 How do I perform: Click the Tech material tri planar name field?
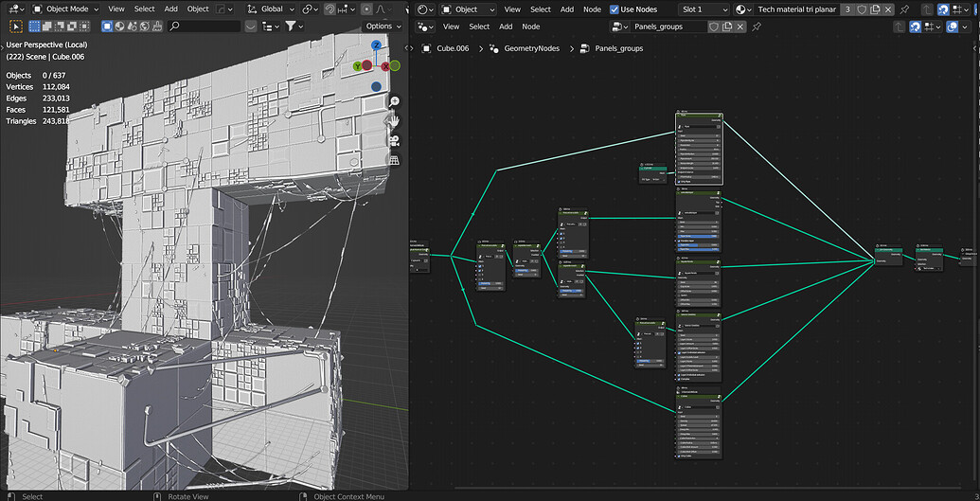point(797,9)
